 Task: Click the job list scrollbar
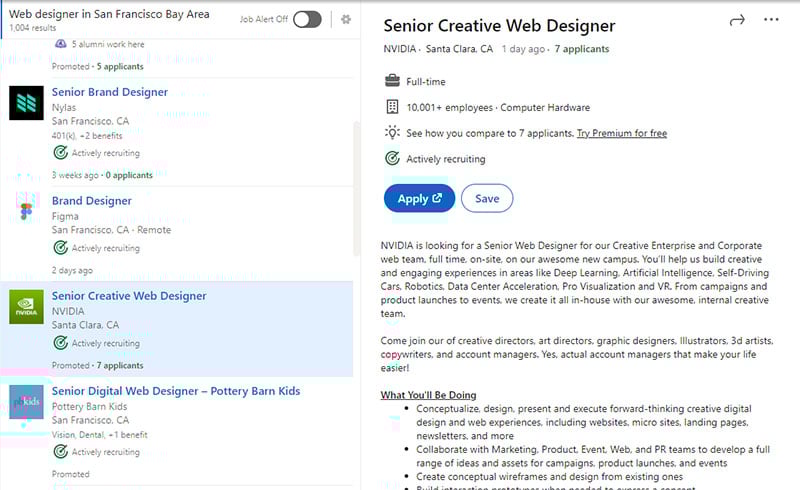[x=357, y=189]
